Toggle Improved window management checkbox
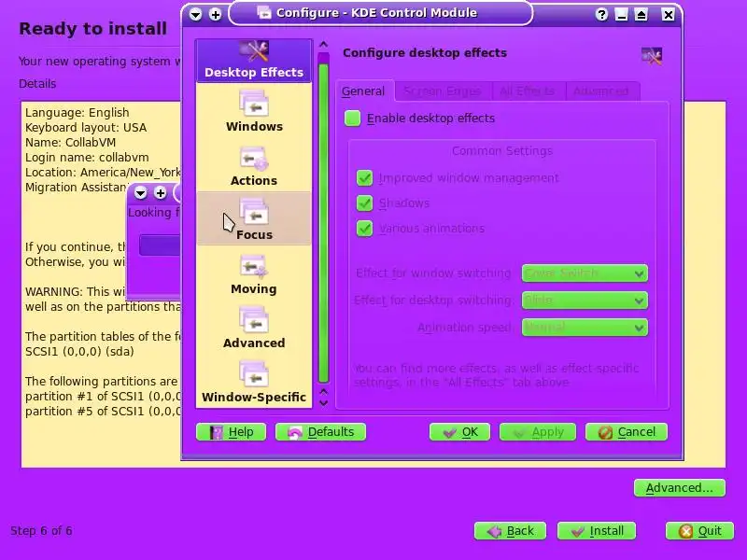Viewport: 747px width, 560px height. (365, 178)
